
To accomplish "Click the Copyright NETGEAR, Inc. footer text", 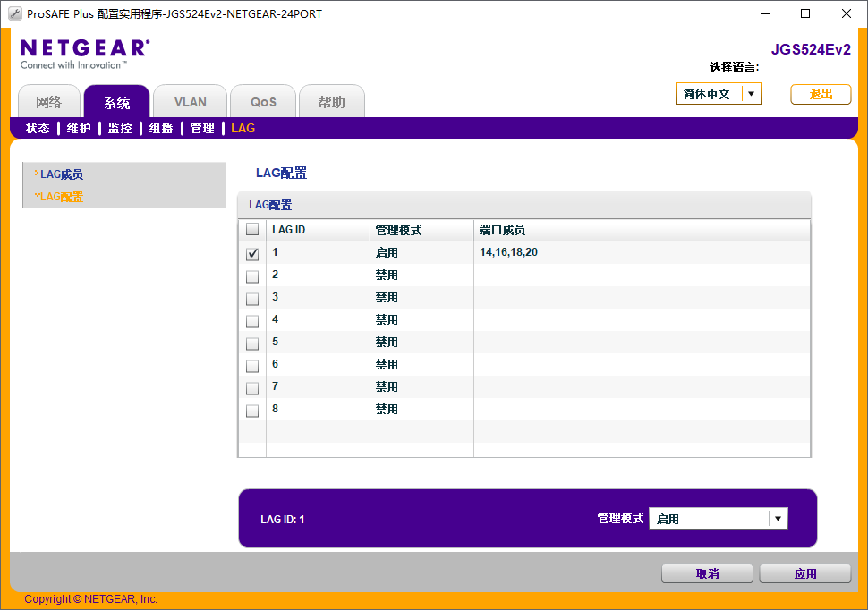I will pyautogui.click(x=90, y=599).
